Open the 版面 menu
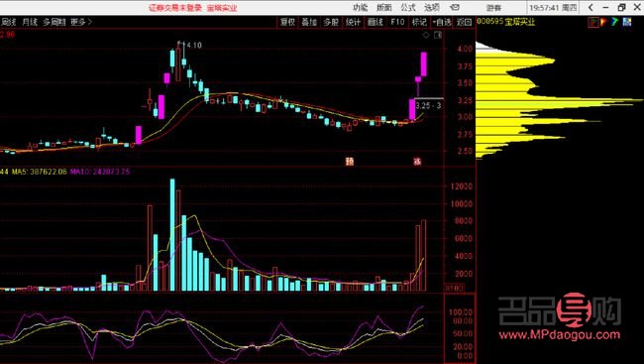Image resolution: width=644 pixels, height=364 pixels. (x=384, y=7)
